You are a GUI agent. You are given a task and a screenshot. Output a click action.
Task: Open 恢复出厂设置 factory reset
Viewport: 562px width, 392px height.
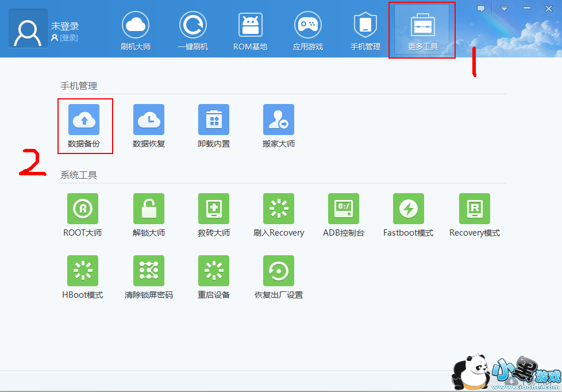(x=279, y=277)
